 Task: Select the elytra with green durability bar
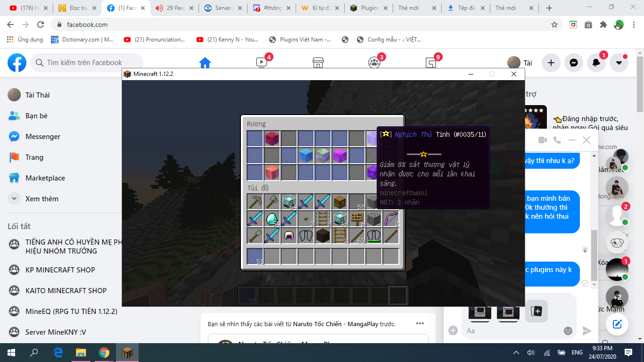tap(374, 236)
